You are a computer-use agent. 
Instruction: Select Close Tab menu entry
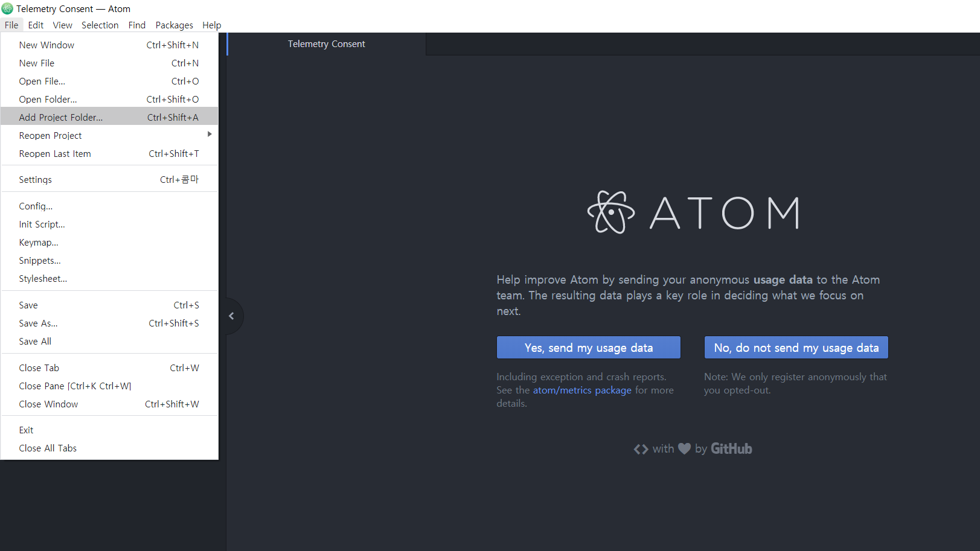[109, 368]
